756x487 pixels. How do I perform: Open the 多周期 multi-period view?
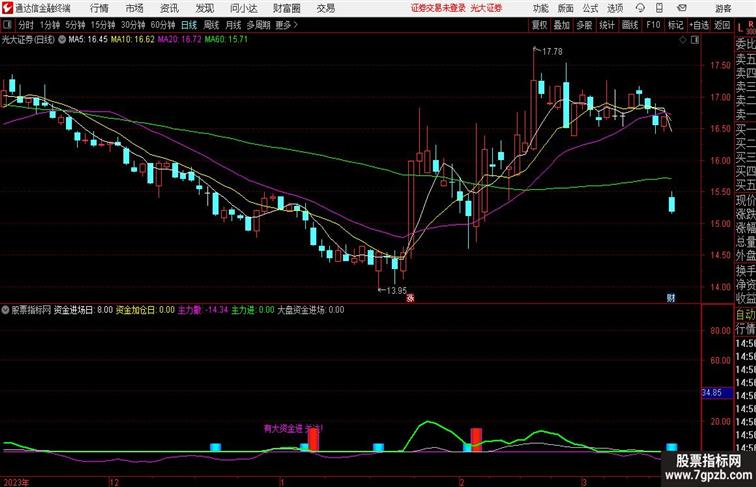pyautogui.click(x=258, y=25)
